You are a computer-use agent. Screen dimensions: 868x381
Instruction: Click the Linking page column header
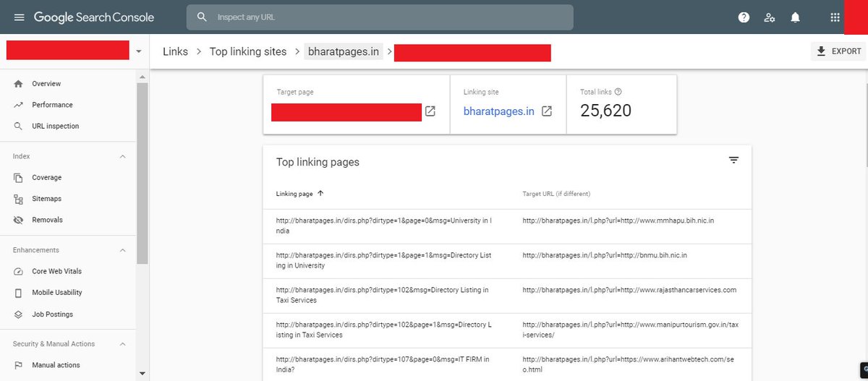click(x=294, y=194)
